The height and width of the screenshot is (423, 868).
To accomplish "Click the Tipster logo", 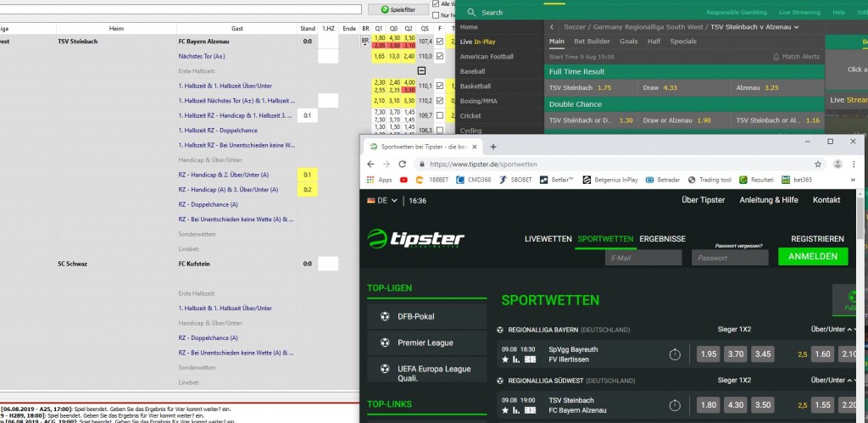I will [415, 239].
